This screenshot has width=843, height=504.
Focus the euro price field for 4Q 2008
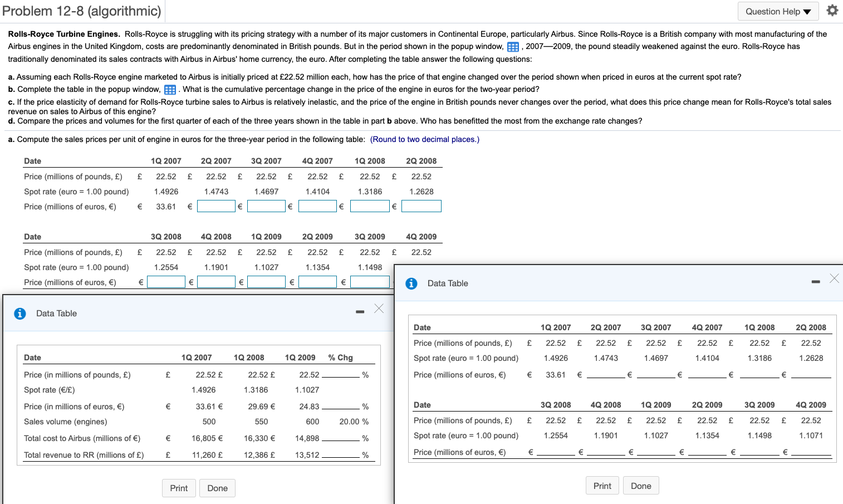coord(216,282)
